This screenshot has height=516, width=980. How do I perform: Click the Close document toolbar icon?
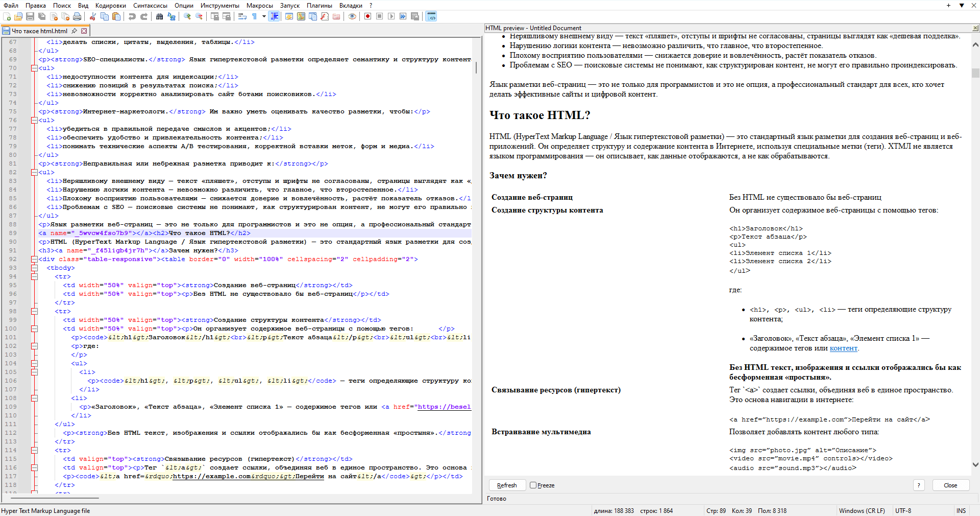[54, 16]
